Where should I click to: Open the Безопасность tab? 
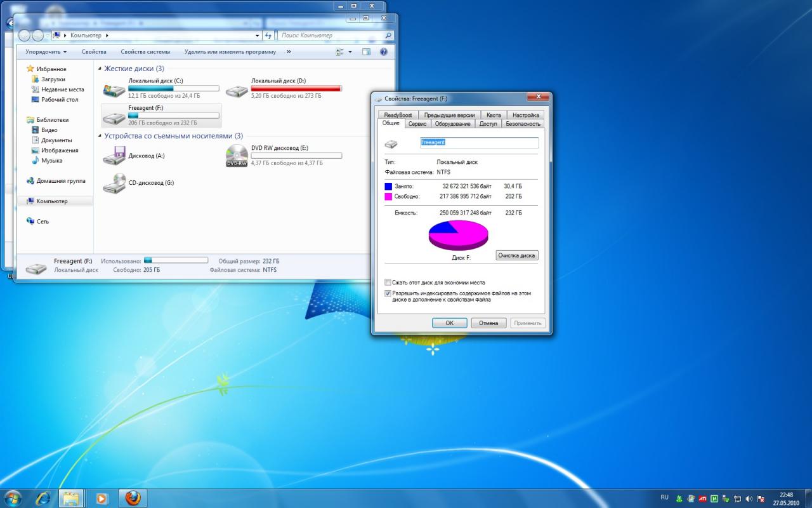[x=523, y=124]
